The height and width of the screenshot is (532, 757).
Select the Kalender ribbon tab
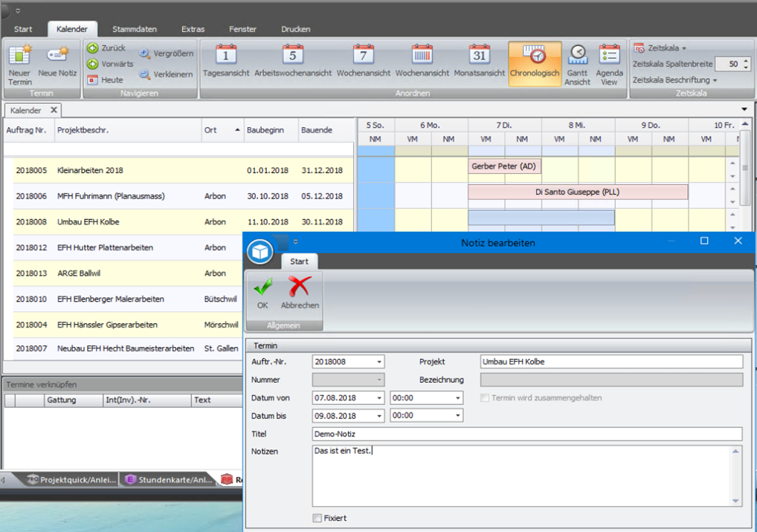pos(72,29)
